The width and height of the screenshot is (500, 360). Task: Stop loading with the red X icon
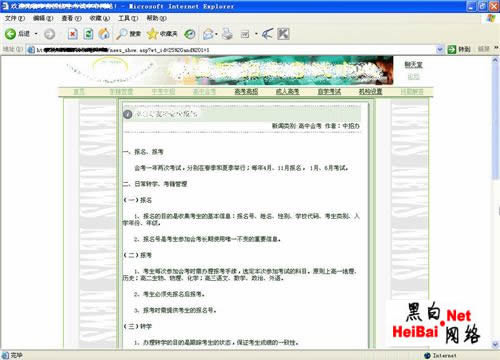tap(73, 34)
